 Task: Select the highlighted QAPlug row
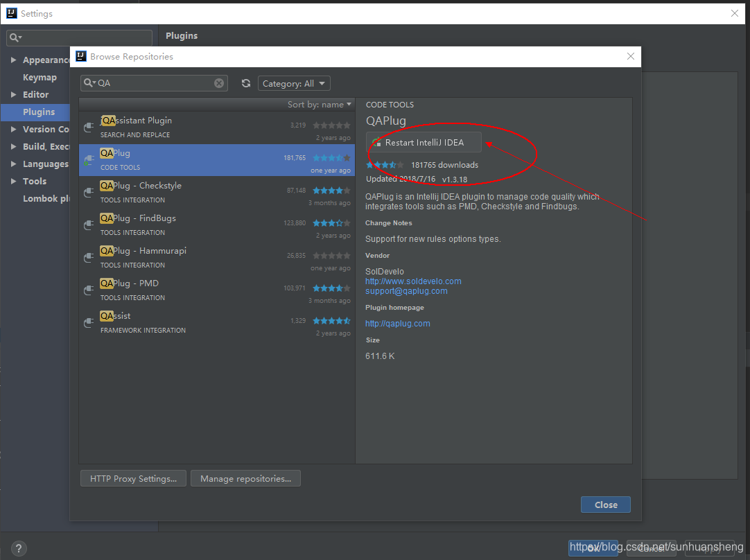point(217,159)
